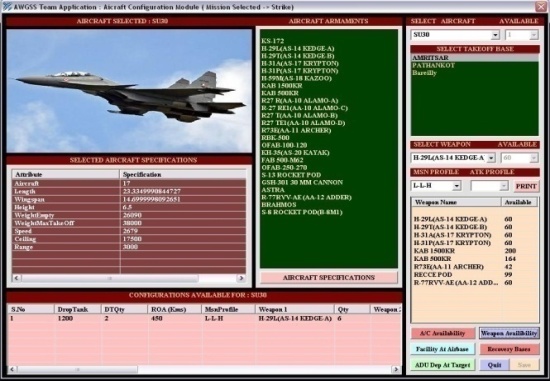Click the WeightMaxTakeOff row
550x381 pixels.
[129, 223]
